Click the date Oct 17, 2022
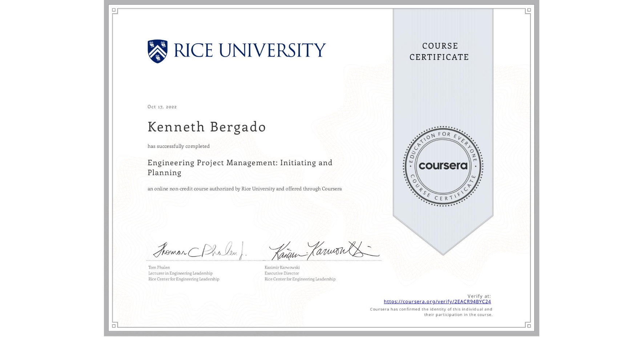Viewport: 644px width, 337px height. [x=161, y=106]
